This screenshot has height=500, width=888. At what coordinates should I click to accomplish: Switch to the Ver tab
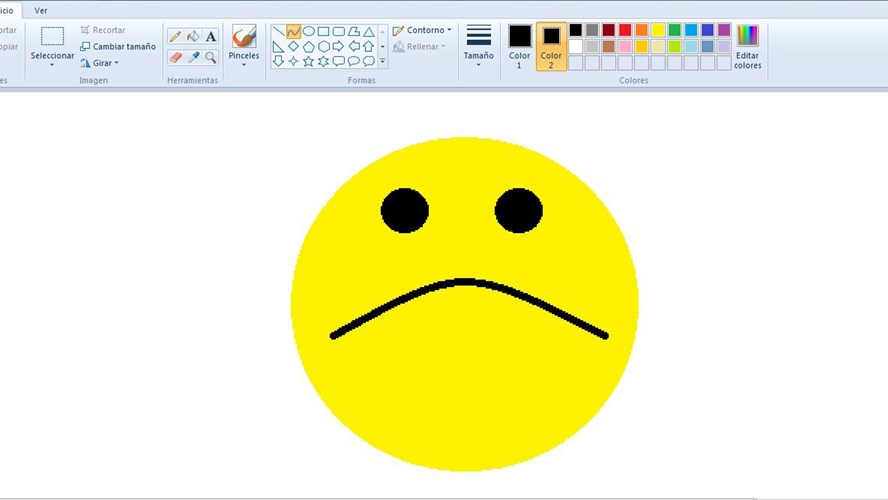click(x=41, y=10)
